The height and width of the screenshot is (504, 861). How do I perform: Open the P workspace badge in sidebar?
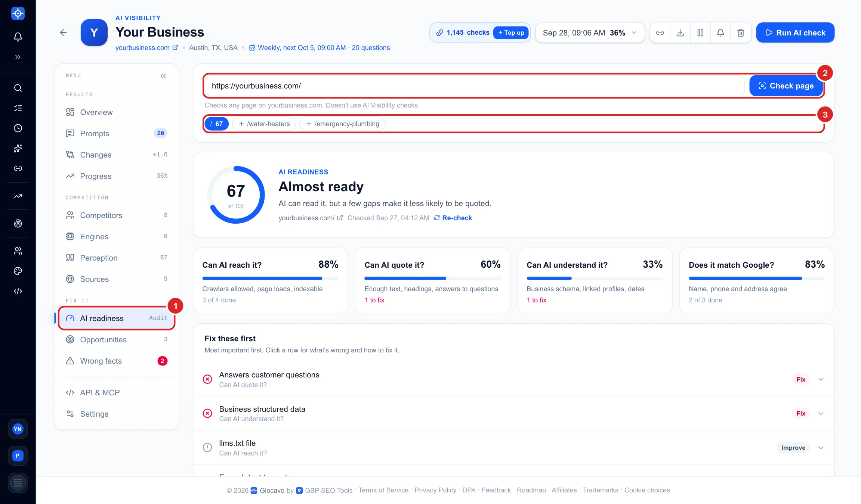pyautogui.click(x=18, y=456)
